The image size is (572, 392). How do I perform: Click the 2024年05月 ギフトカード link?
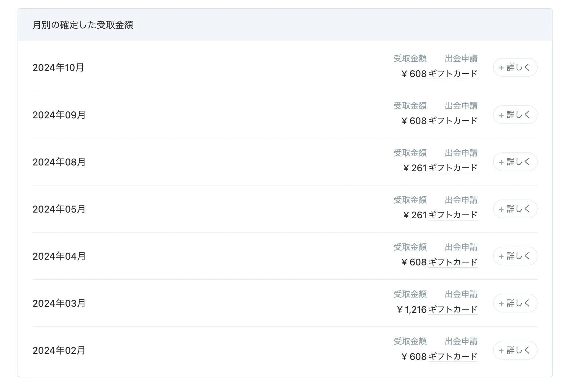[x=453, y=215]
